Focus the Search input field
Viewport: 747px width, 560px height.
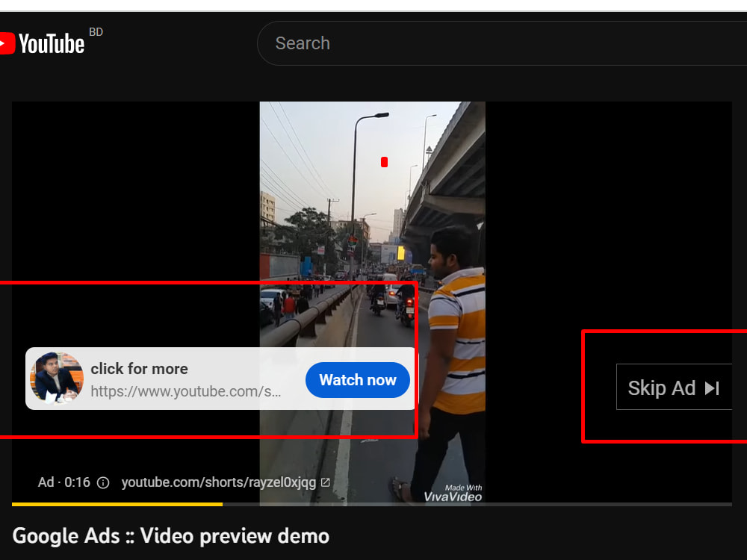502,43
